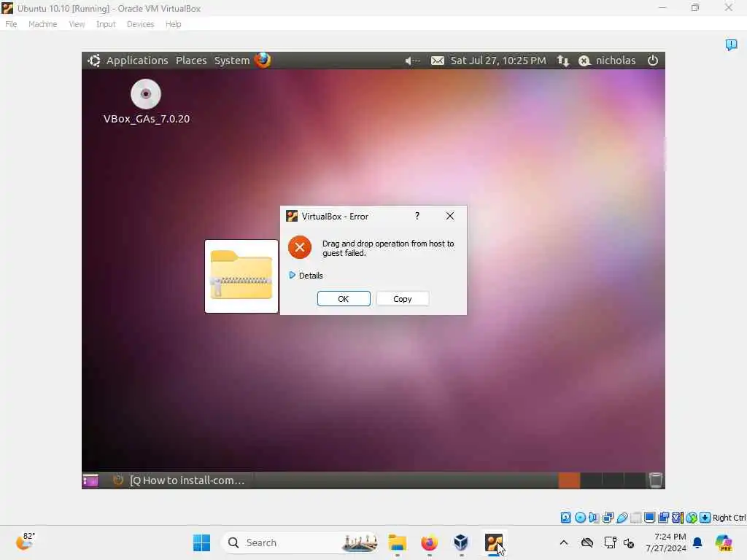Close the VirtualBox - Error dialog
Image resolution: width=747 pixels, height=560 pixels.
(x=450, y=216)
